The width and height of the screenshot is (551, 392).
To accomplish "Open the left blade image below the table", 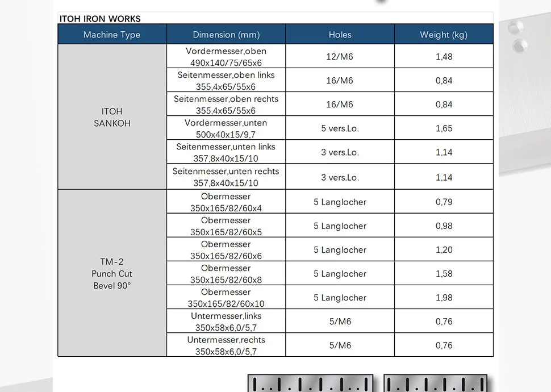I will coord(310,383).
